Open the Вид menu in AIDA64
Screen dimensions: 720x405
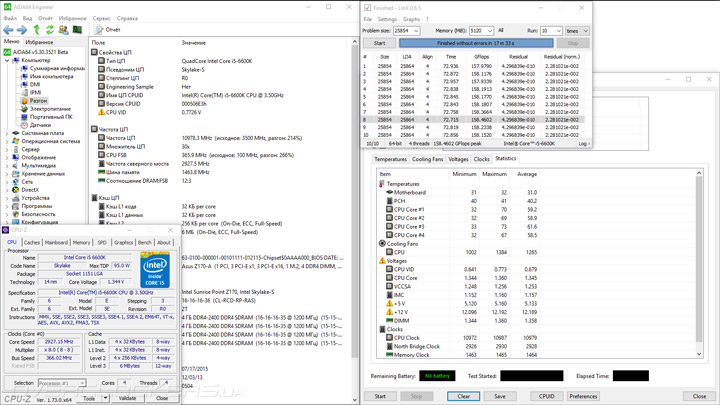point(27,18)
